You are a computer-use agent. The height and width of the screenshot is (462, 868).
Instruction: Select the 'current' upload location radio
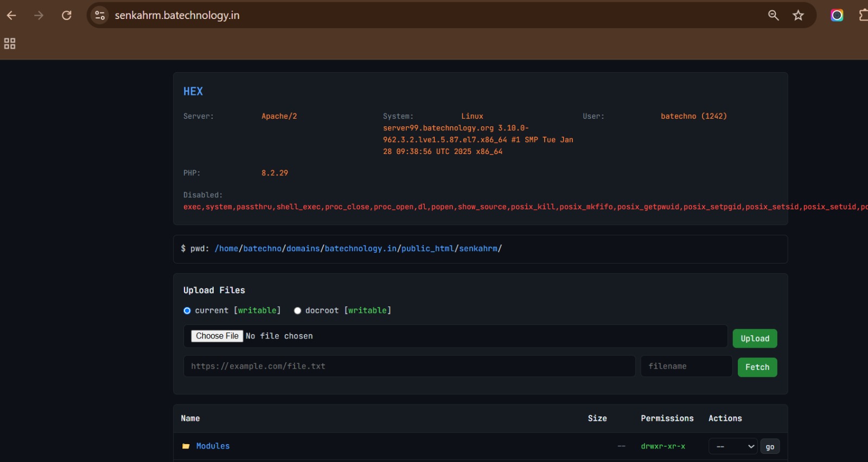[187, 311]
